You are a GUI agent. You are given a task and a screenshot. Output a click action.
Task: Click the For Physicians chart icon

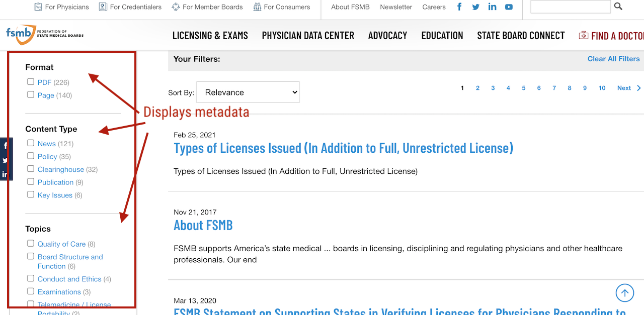point(38,7)
